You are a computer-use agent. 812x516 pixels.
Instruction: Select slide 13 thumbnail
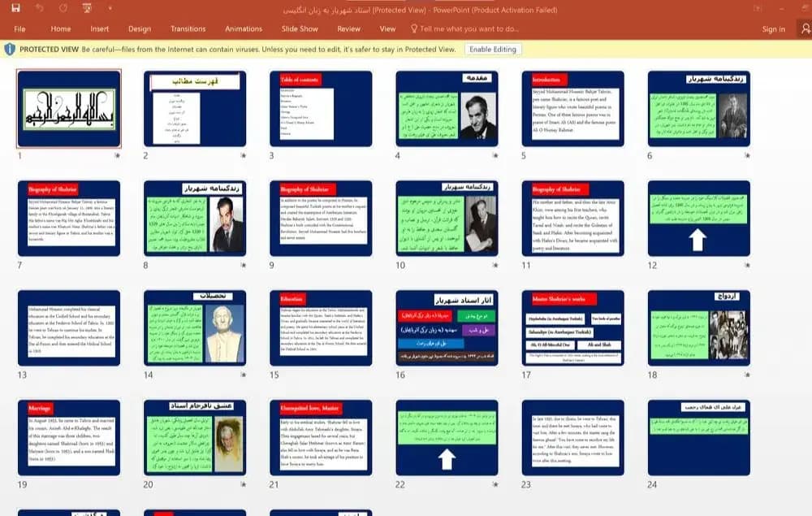click(x=69, y=328)
